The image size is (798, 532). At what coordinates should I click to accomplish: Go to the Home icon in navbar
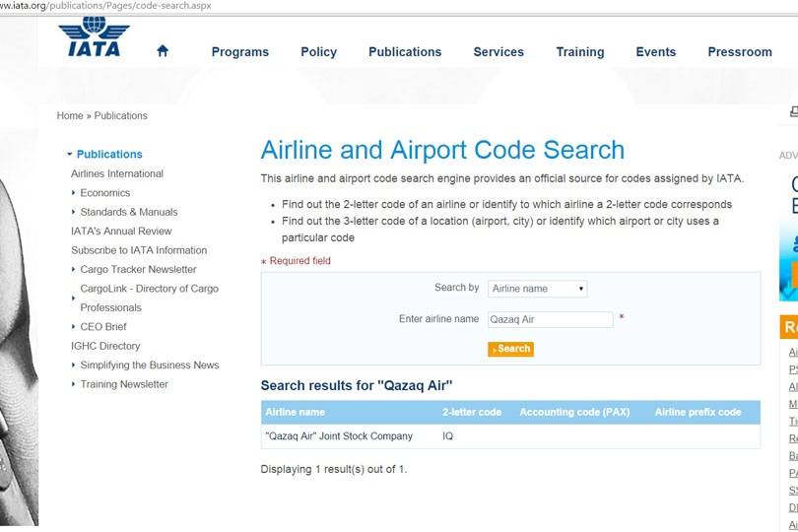click(x=163, y=51)
